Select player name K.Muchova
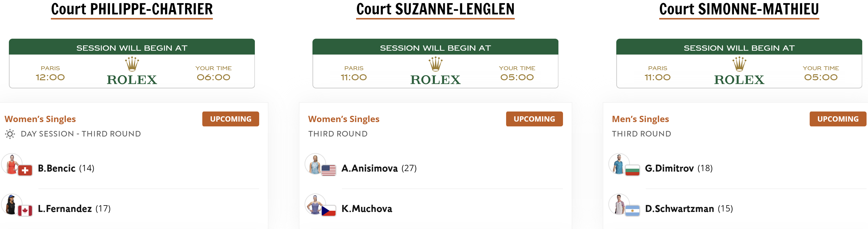868x229 pixels. (x=367, y=209)
